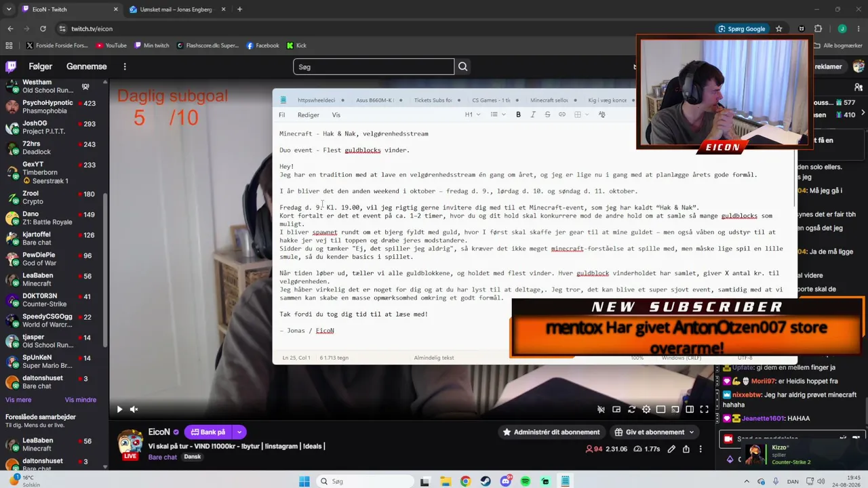868x488 pixels.
Task: View site information for twitch.tv
Action: click(62, 28)
